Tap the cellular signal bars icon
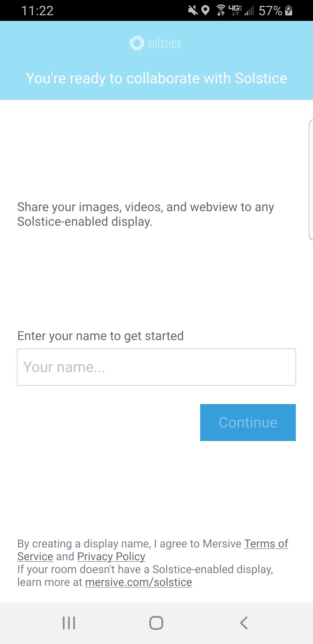Viewport: 313px width, 644px height. pos(249,10)
